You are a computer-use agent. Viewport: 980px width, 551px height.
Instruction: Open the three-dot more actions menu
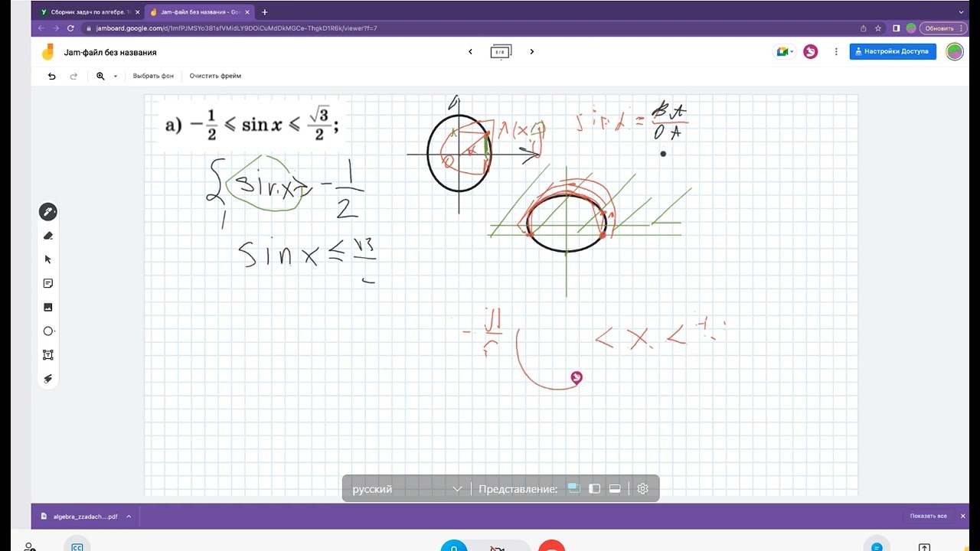point(836,51)
